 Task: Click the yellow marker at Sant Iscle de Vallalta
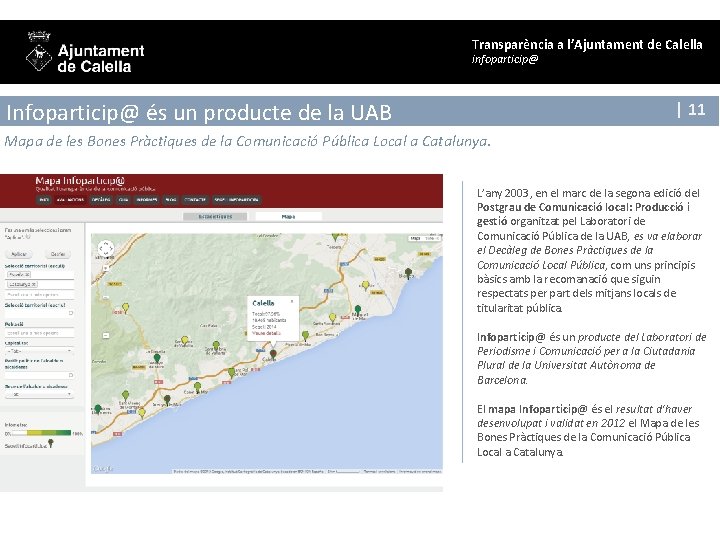pyautogui.click(x=185, y=340)
